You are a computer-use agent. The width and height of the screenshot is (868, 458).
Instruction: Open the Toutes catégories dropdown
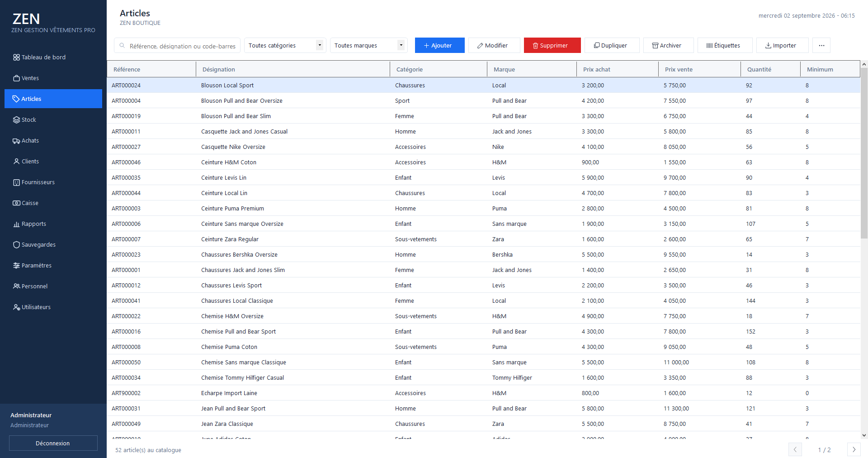(285, 45)
